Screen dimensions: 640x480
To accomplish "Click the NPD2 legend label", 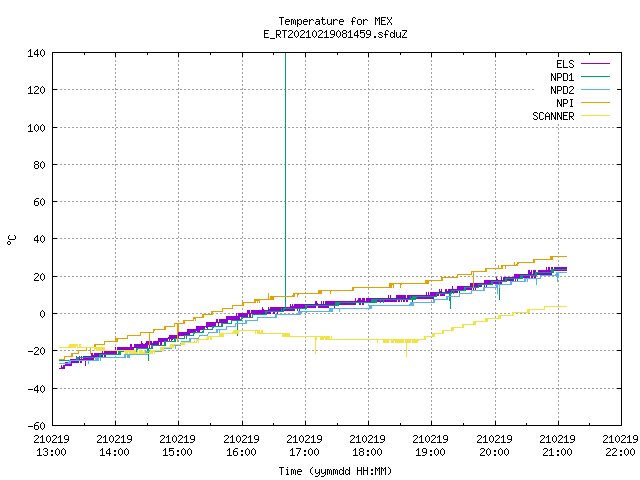I will [562, 90].
